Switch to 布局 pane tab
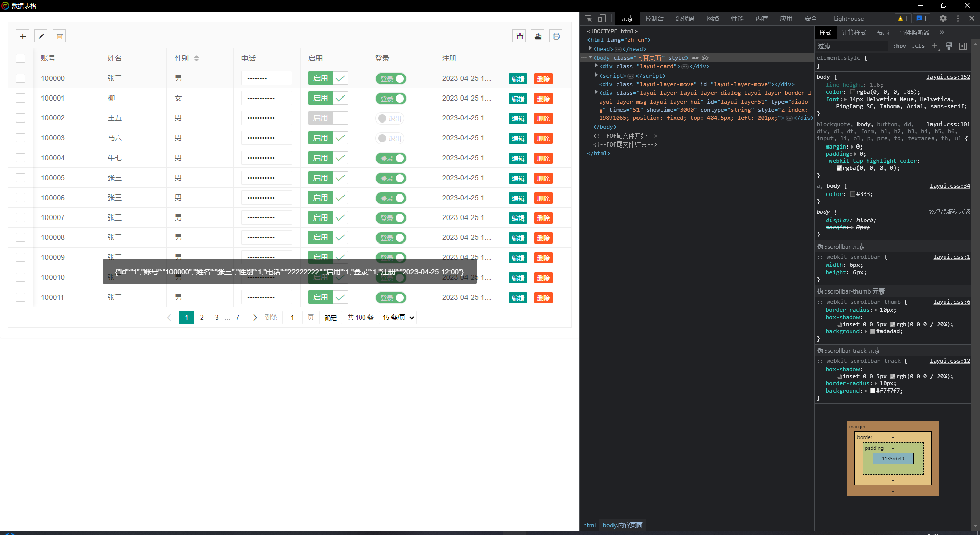This screenshot has width=980, height=535. [883, 32]
